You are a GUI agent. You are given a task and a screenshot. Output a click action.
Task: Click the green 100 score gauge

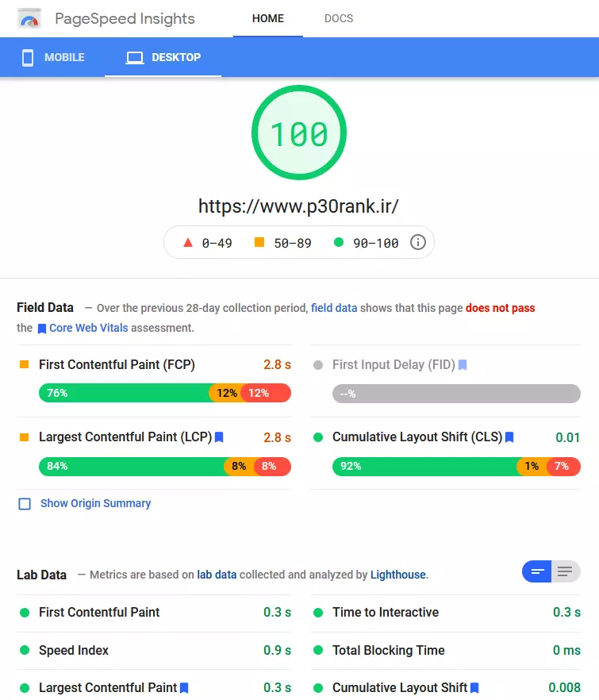pyautogui.click(x=299, y=133)
